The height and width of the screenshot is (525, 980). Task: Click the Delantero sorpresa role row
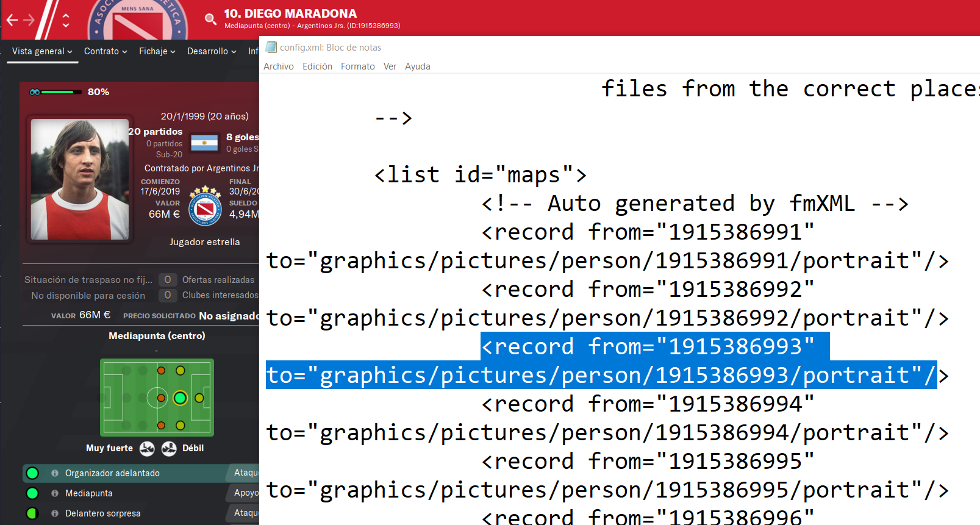[x=141, y=513]
